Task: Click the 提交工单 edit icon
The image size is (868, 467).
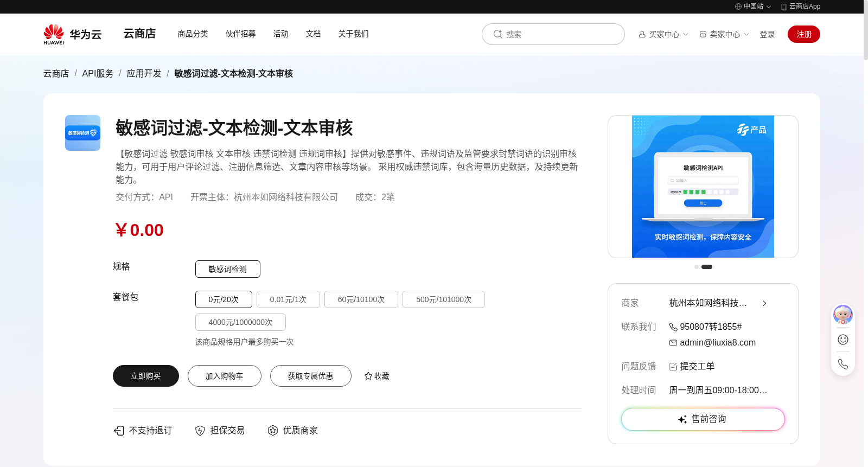Action: (x=673, y=367)
